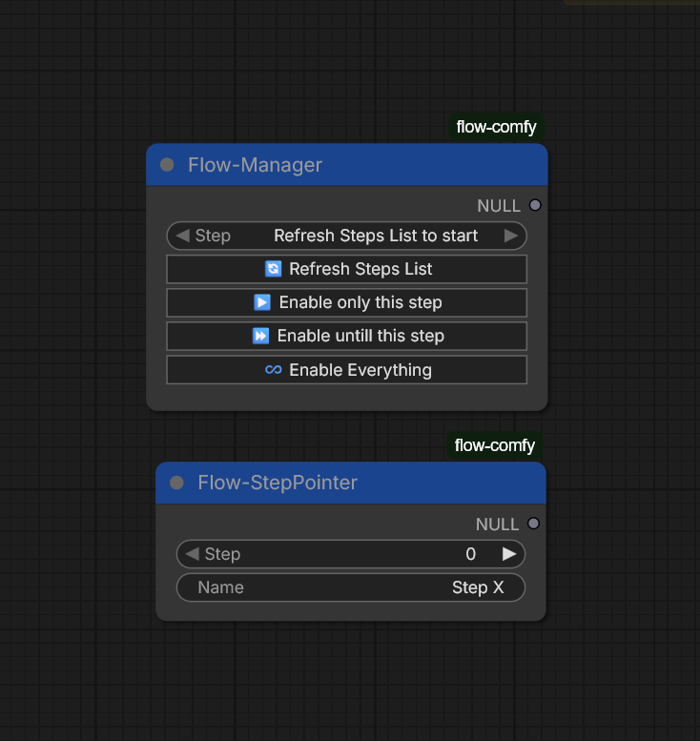The height and width of the screenshot is (741, 700).
Task: Click the flow-comfy badge above Flow-Manager
Action: click(x=496, y=127)
